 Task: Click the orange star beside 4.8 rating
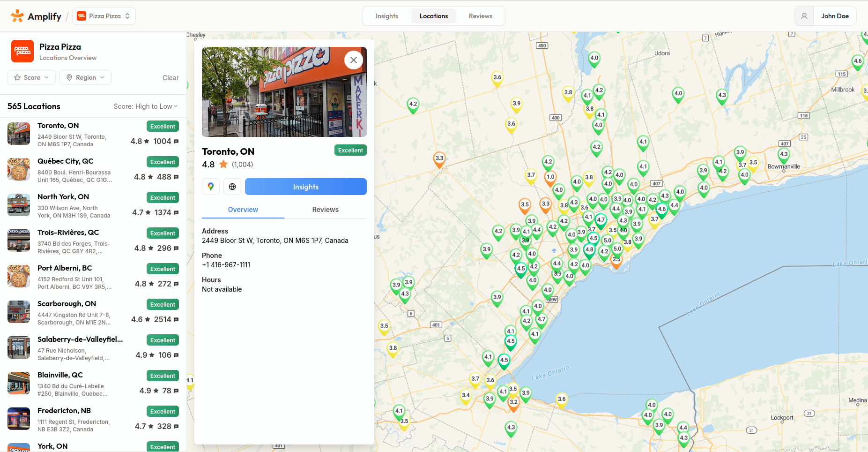(223, 164)
